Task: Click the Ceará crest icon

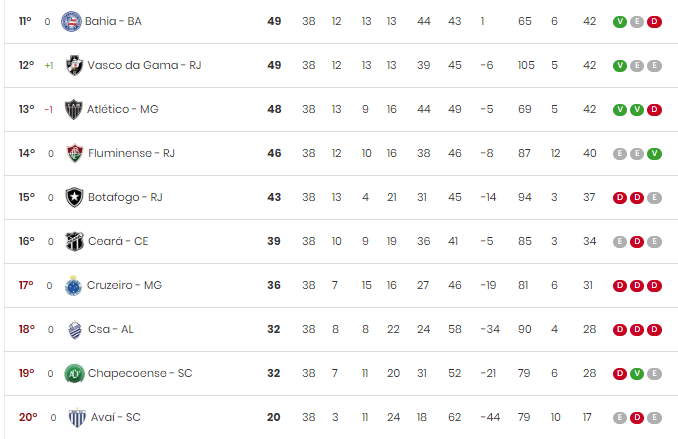Action: point(74,241)
